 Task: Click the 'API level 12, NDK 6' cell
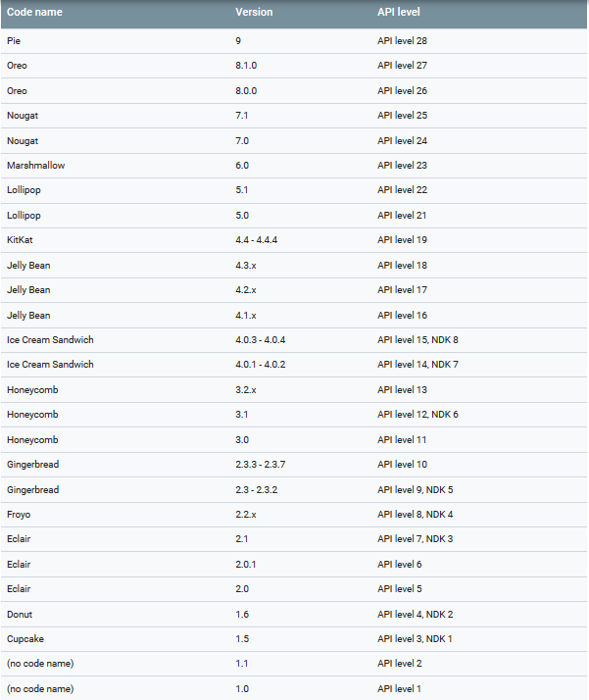click(417, 415)
